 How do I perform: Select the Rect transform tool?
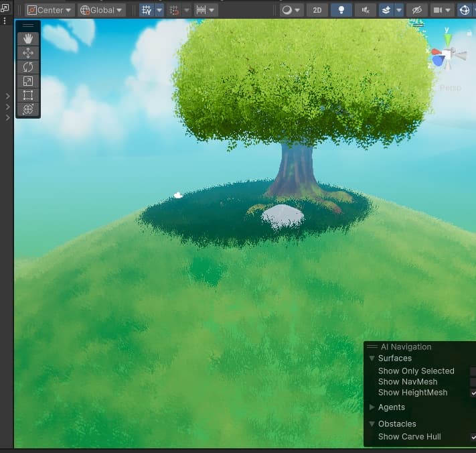click(x=28, y=95)
